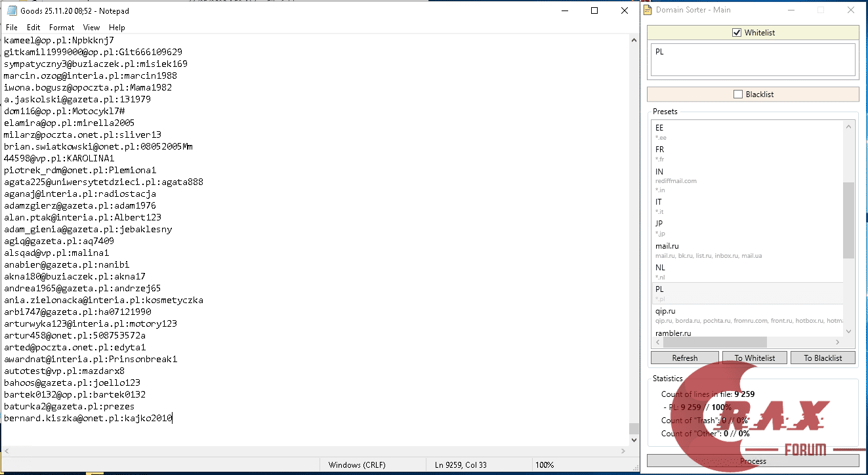Image resolution: width=868 pixels, height=475 pixels.
Task: Open the Format menu
Action: pos(61,28)
